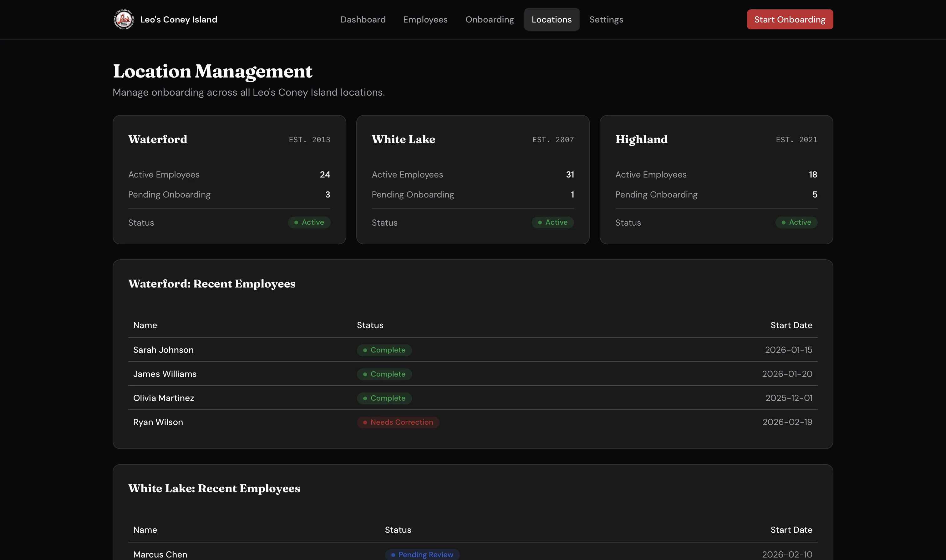Click the blue dot on Pending Review badge
Image resolution: width=946 pixels, height=560 pixels.
click(x=393, y=555)
